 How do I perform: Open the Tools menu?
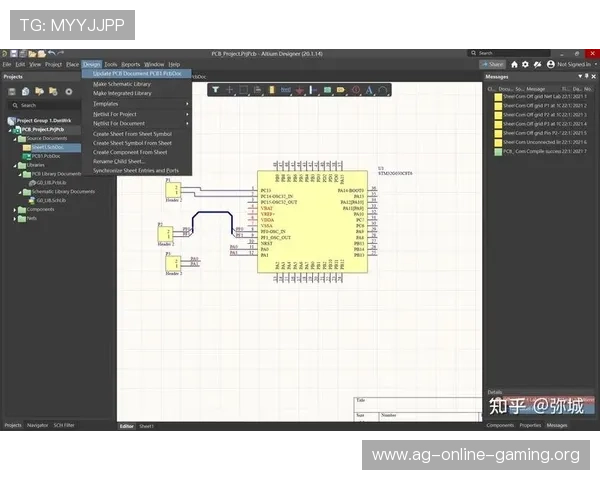tap(111, 64)
